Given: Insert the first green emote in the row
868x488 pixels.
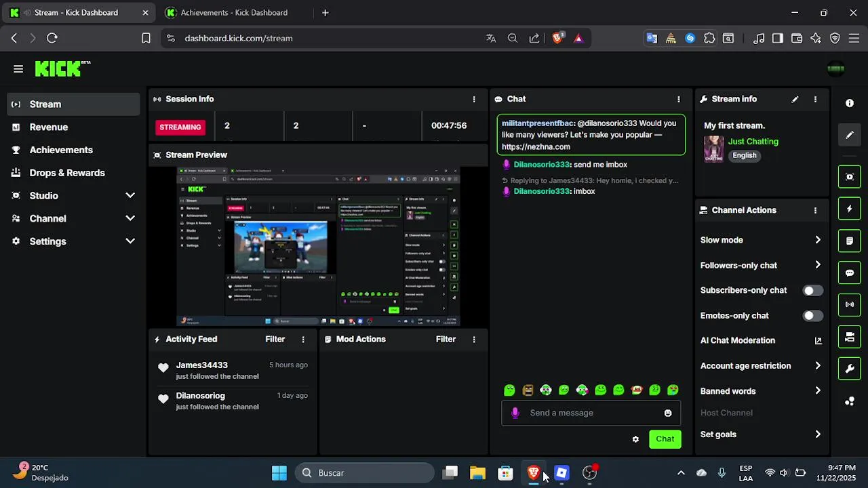Looking at the screenshot, I should pyautogui.click(x=510, y=390).
